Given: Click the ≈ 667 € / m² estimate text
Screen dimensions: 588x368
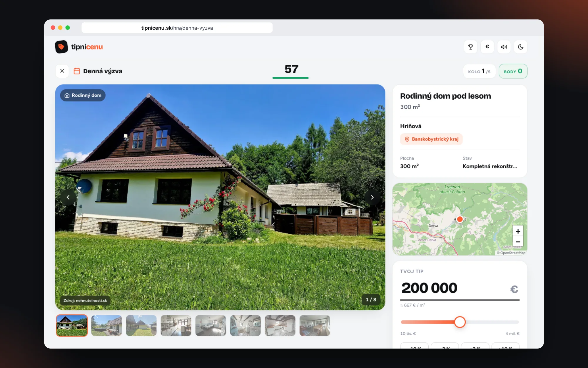Looking at the screenshot, I should pos(413,305).
